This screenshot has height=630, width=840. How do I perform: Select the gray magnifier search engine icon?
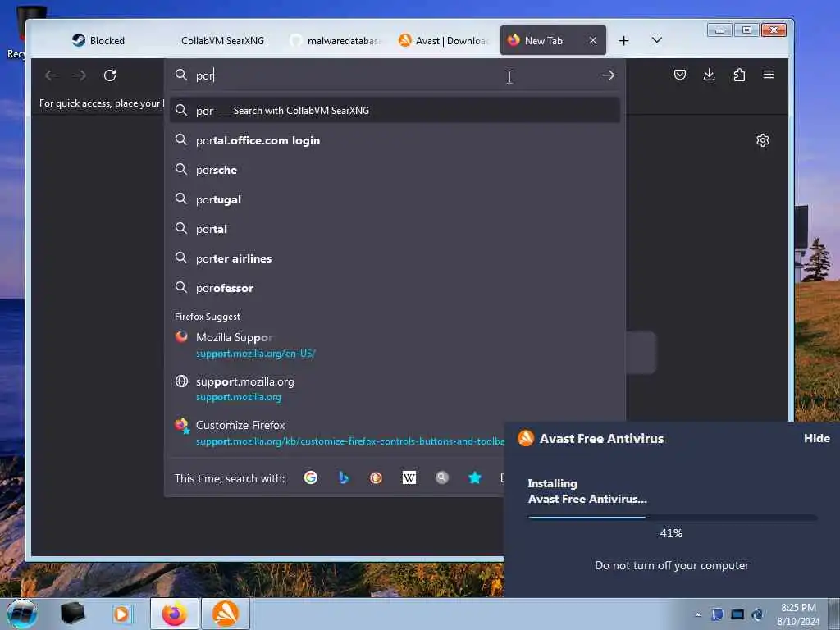pos(442,477)
